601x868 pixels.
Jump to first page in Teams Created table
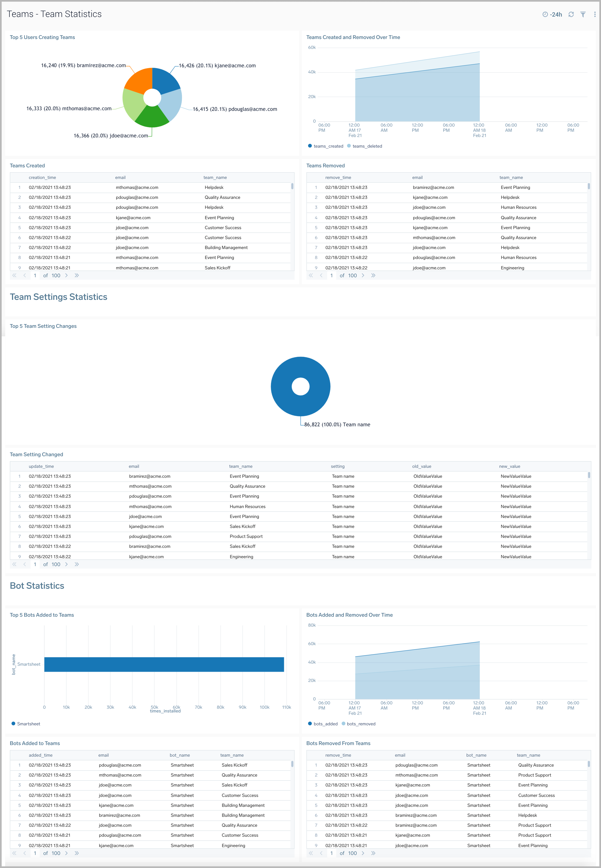tap(14, 275)
